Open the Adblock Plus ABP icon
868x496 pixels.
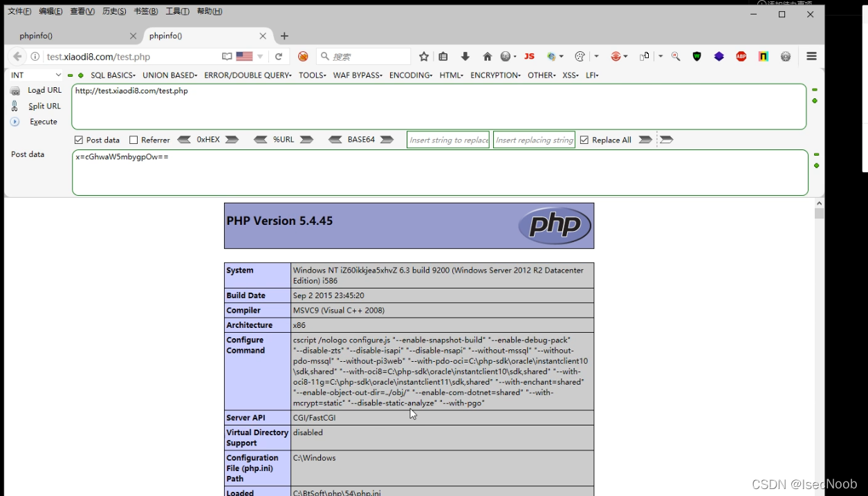(x=741, y=57)
